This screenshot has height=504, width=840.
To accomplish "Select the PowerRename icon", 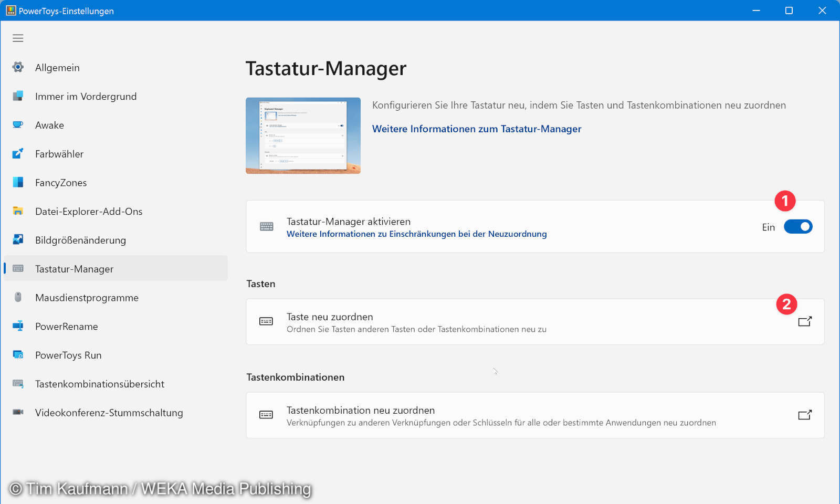I will 18,326.
